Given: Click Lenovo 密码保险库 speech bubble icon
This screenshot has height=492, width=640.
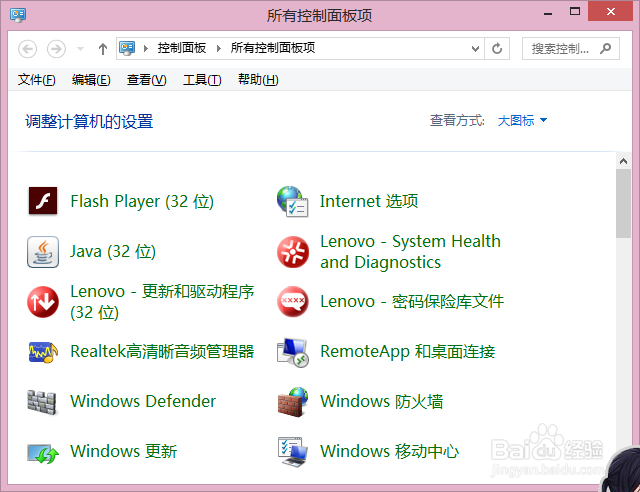Looking at the screenshot, I should tap(293, 302).
